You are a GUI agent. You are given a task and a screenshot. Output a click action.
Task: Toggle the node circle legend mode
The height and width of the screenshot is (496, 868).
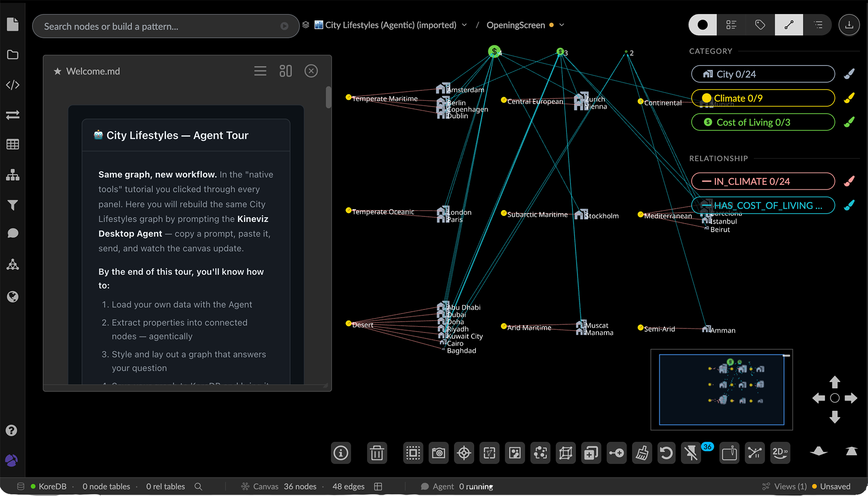pos(703,25)
